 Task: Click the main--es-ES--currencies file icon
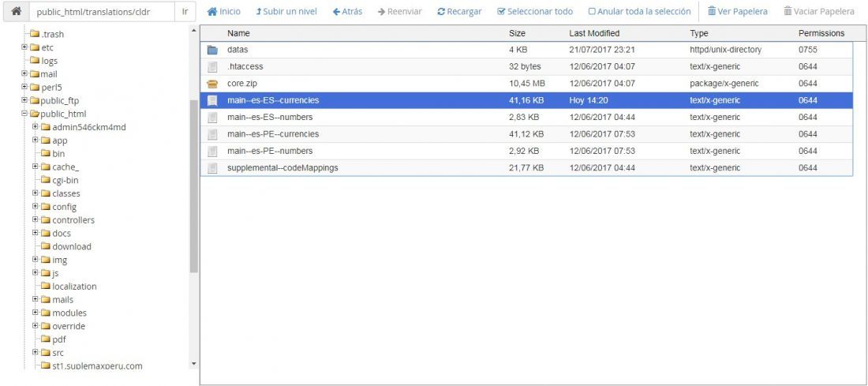click(212, 101)
